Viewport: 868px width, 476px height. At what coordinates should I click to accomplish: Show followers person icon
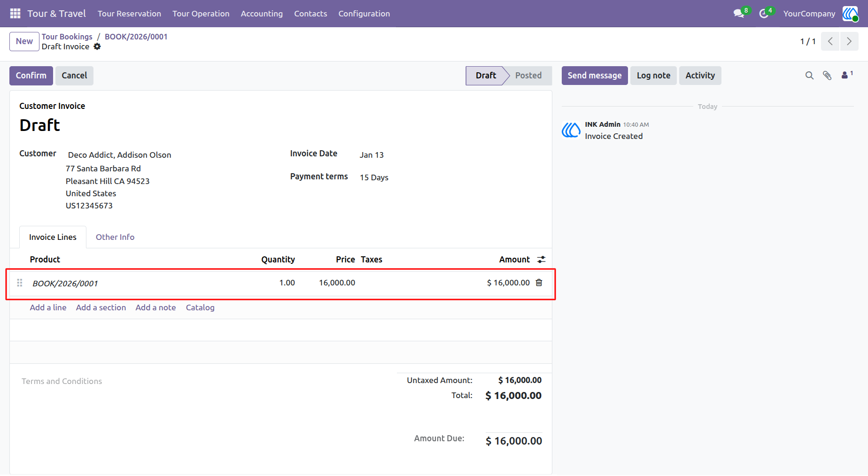pyautogui.click(x=847, y=75)
